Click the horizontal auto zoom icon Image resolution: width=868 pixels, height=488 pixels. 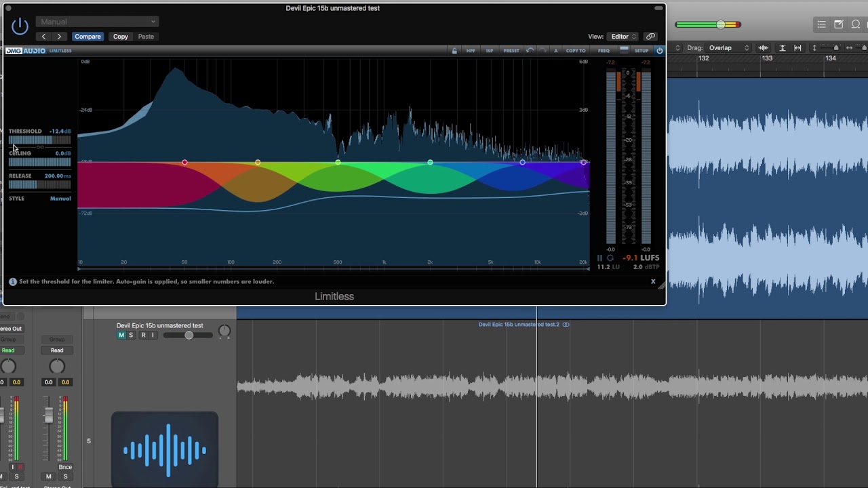797,47
